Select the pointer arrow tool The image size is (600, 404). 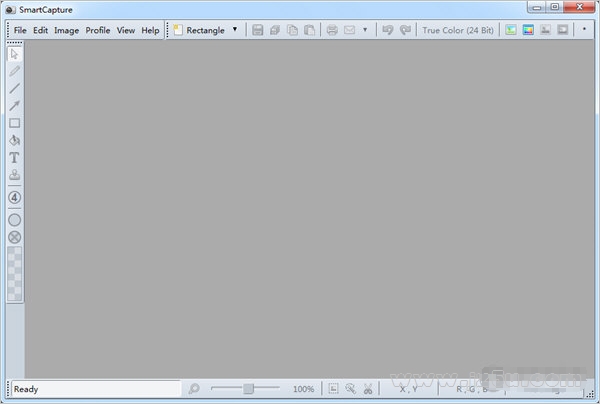click(x=15, y=54)
